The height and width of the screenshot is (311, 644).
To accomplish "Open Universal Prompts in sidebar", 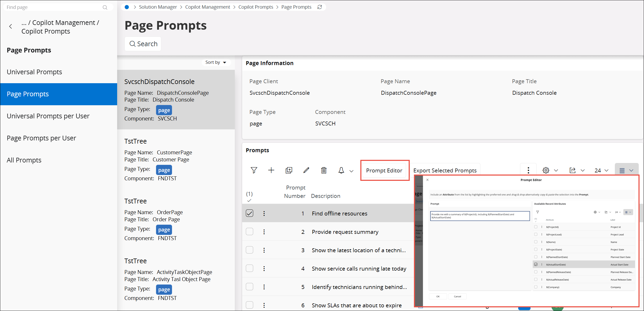I will point(34,72).
